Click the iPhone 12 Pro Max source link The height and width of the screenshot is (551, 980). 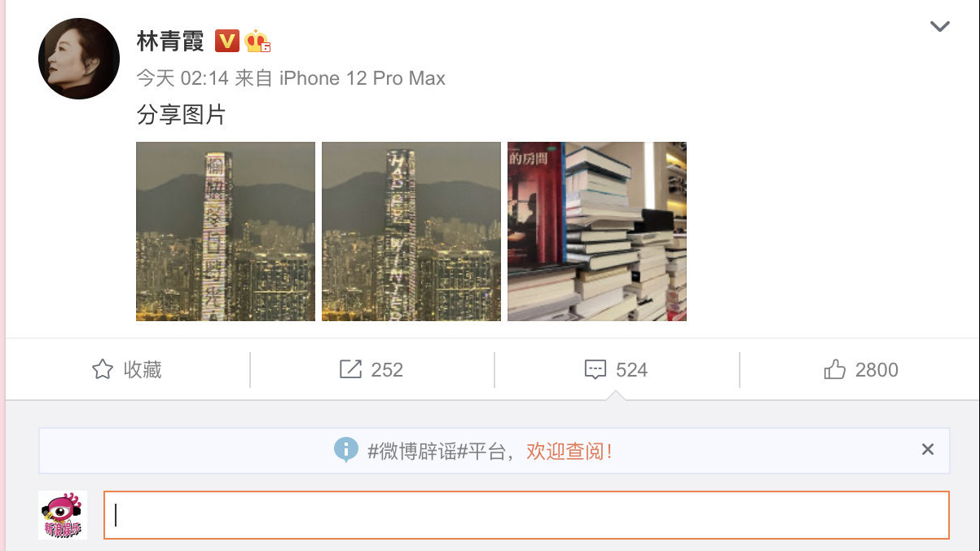[x=363, y=78]
